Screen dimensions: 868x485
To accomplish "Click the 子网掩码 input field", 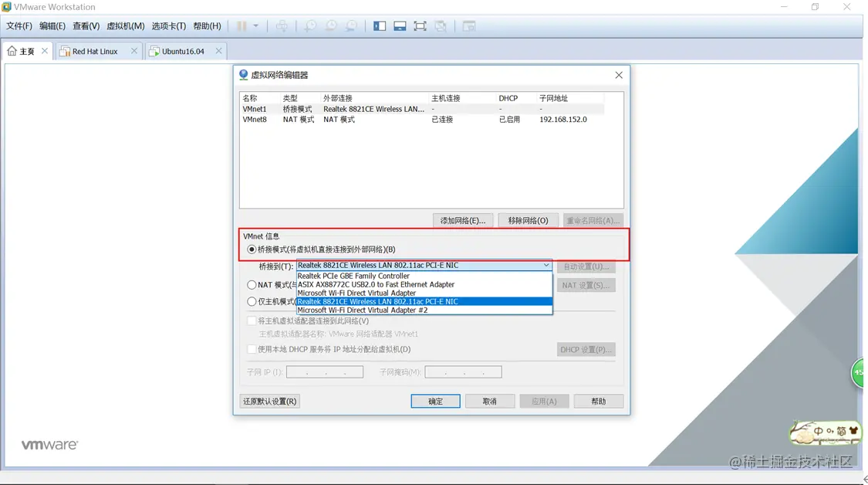I will 464,372.
